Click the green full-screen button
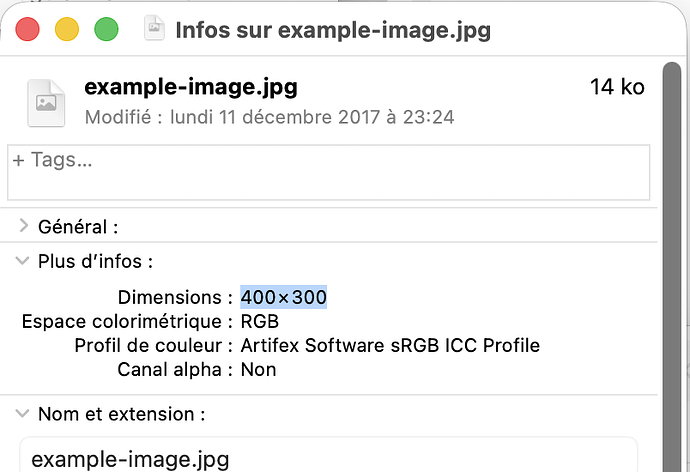690x472 pixels. (x=106, y=29)
